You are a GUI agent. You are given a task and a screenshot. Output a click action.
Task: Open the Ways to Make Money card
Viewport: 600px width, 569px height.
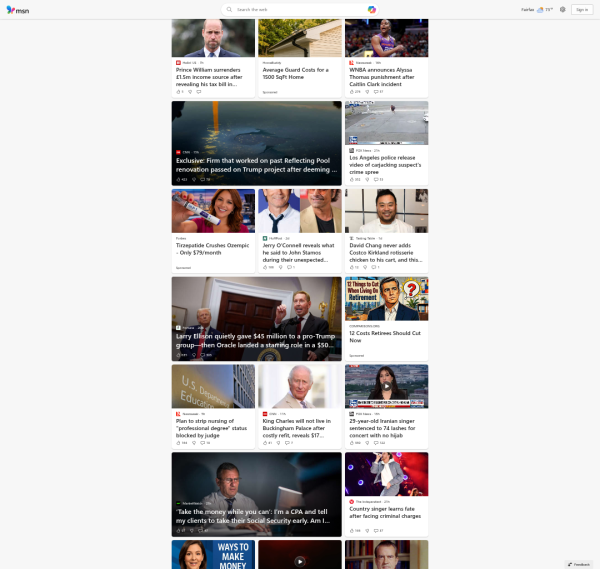[x=213, y=554]
